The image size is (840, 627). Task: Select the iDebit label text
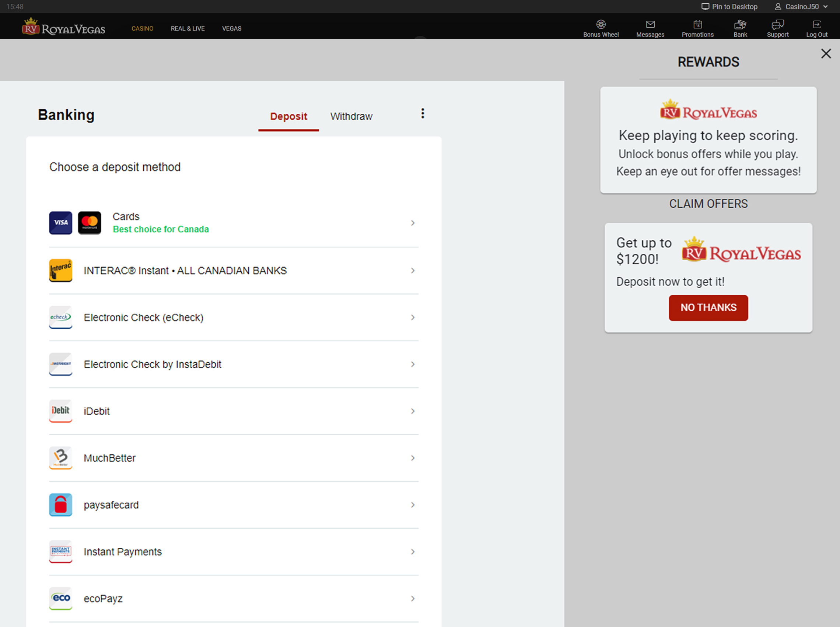(x=97, y=411)
